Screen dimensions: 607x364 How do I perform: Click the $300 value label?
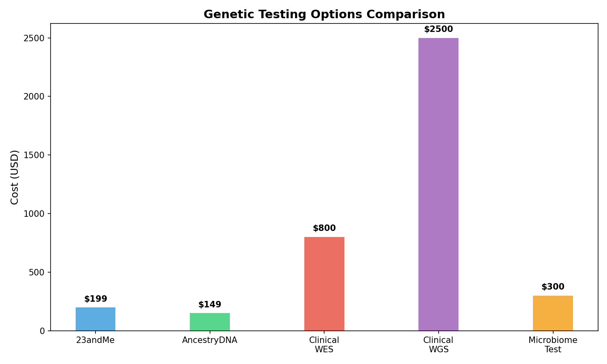point(553,287)
